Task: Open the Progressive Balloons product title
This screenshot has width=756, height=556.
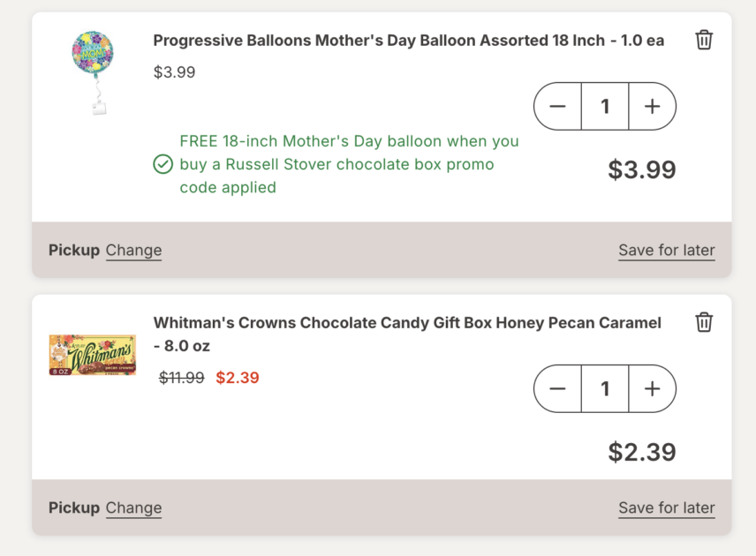Action: [x=407, y=41]
